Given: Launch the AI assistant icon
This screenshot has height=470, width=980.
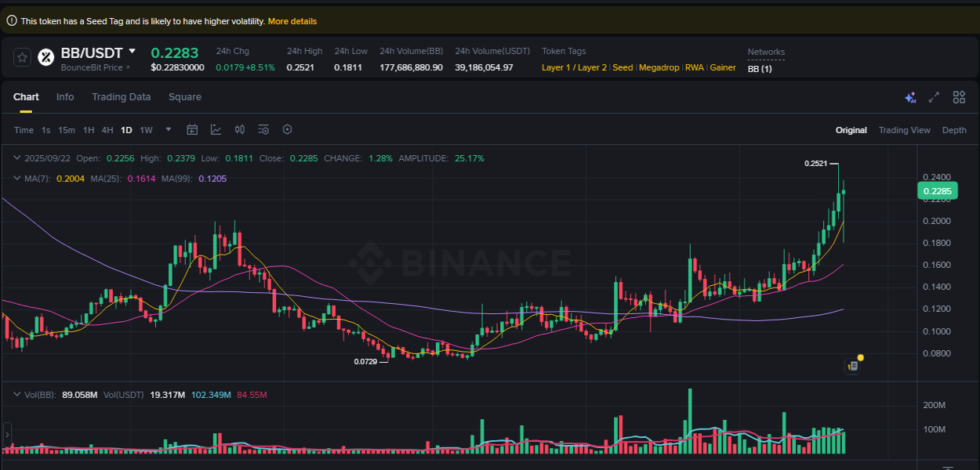Looking at the screenshot, I should (x=910, y=97).
